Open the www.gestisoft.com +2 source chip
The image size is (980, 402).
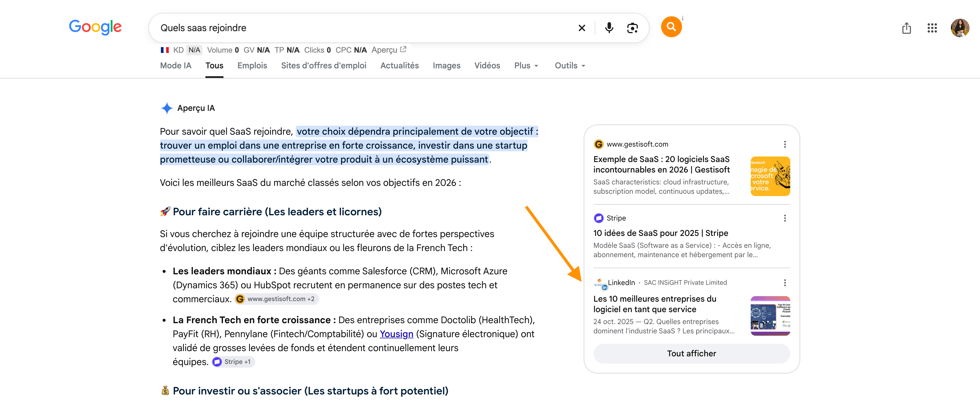pyautogui.click(x=277, y=299)
